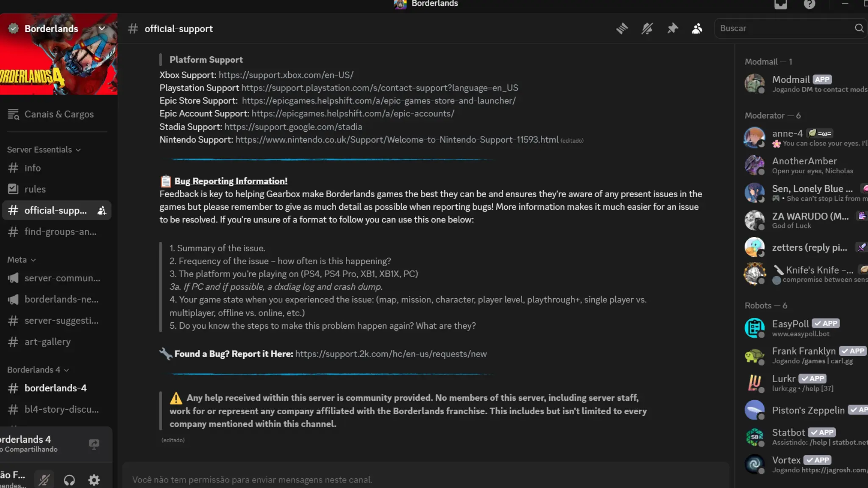Open the 2K support bug report link
The height and width of the screenshot is (488, 868).
(391, 354)
